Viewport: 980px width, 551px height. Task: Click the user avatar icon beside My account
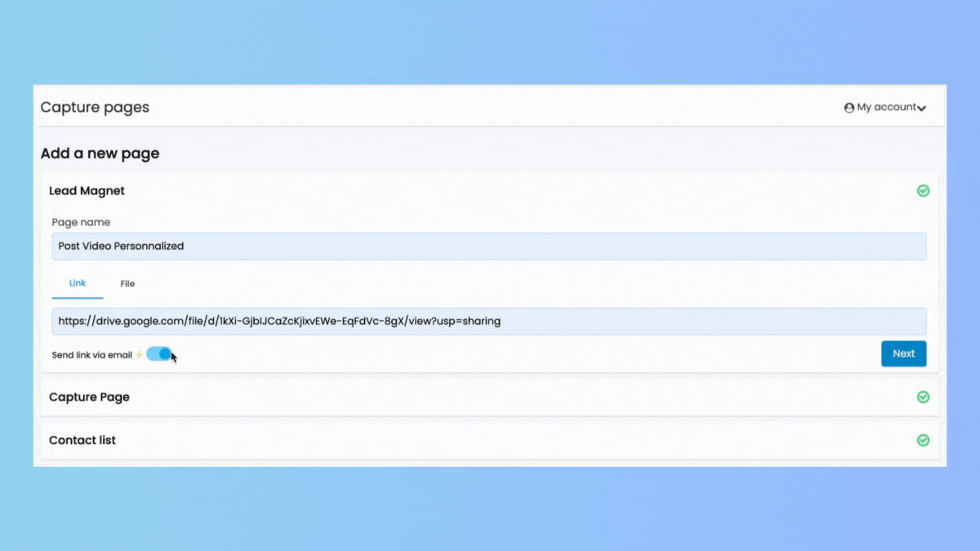(849, 108)
